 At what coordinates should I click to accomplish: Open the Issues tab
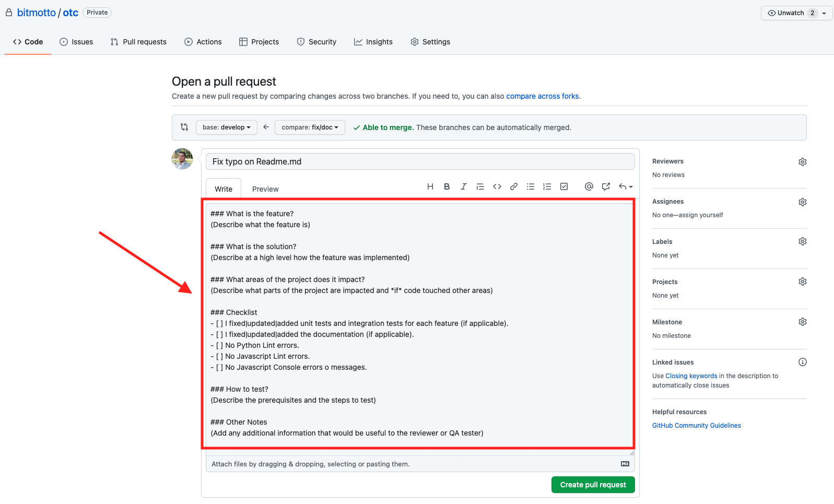click(x=76, y=42)
